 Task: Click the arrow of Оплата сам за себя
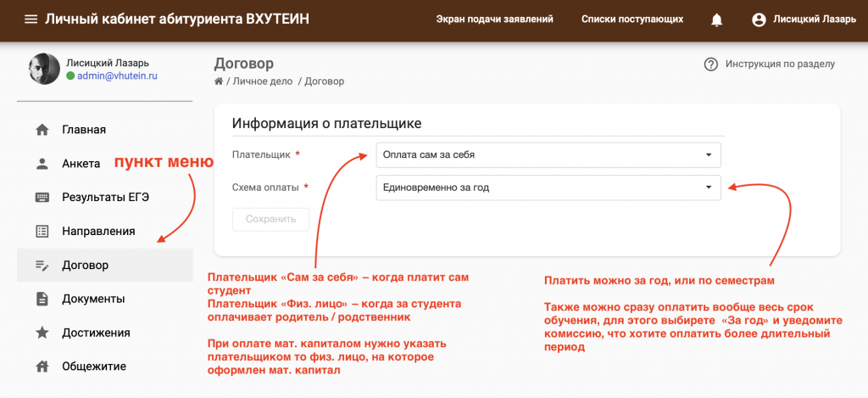click(708, 155)
